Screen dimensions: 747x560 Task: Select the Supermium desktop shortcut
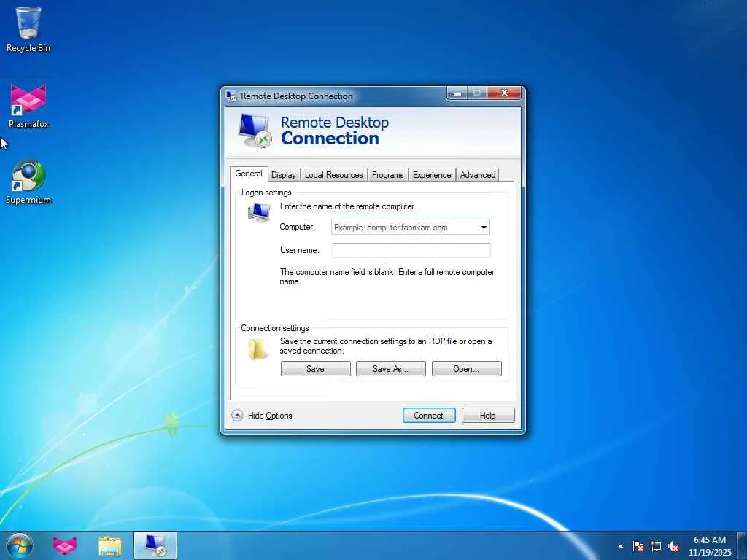click(x=28, y=182)
